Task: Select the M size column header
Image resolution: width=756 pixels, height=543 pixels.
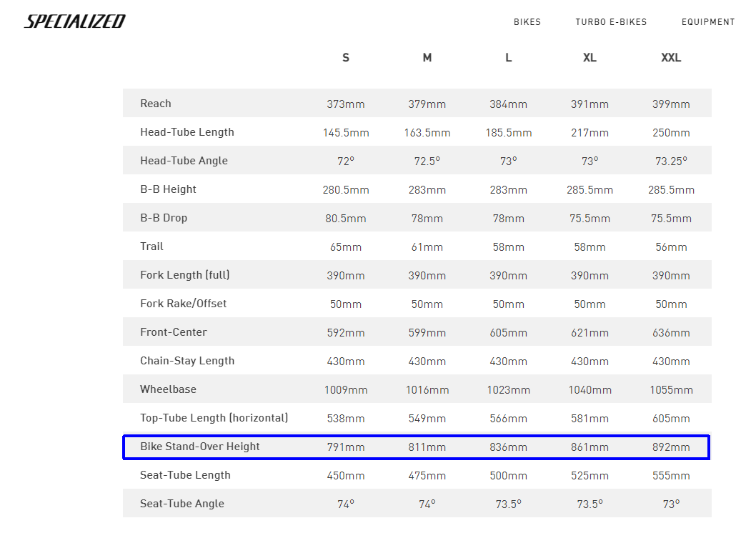Action: click(427, 58)
